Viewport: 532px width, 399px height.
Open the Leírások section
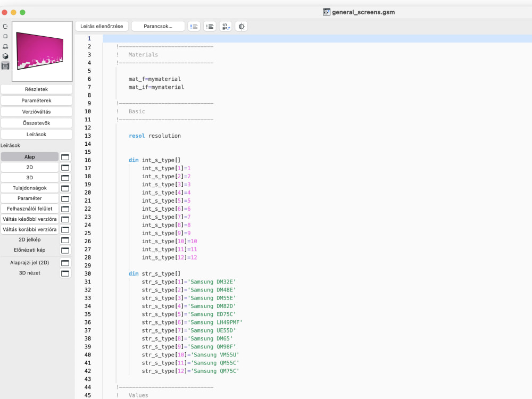tap(36, 135)
